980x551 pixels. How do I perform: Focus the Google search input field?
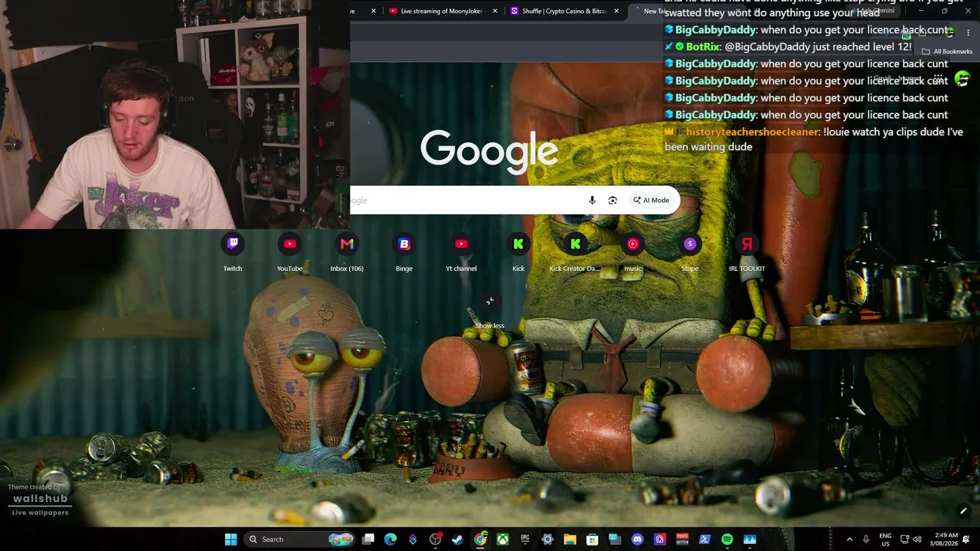(x=465, y=201)
